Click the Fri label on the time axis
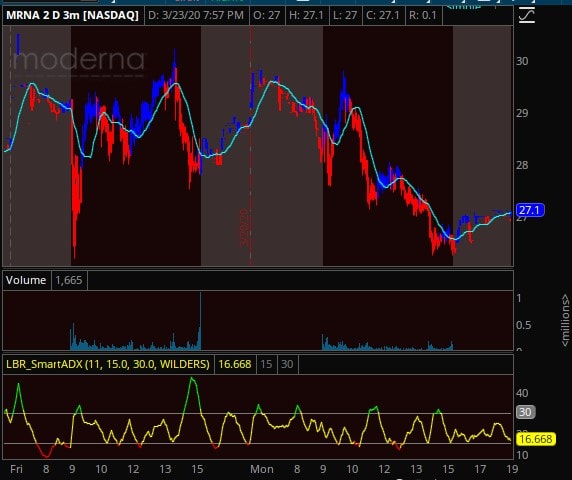The height and width of the screenshot is (480, 572). tap(16, 469)
